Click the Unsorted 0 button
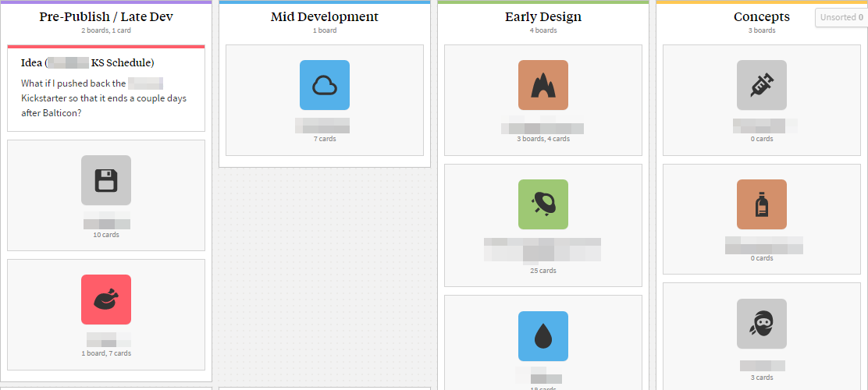868x390 pixels. pyautogui.click(x=841, y=17)
